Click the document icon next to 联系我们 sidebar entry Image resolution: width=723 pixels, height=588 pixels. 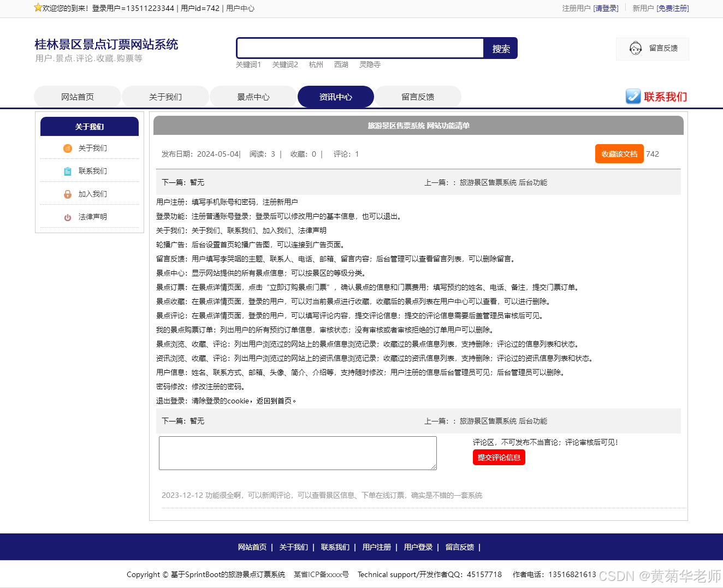tap(67, 171)
